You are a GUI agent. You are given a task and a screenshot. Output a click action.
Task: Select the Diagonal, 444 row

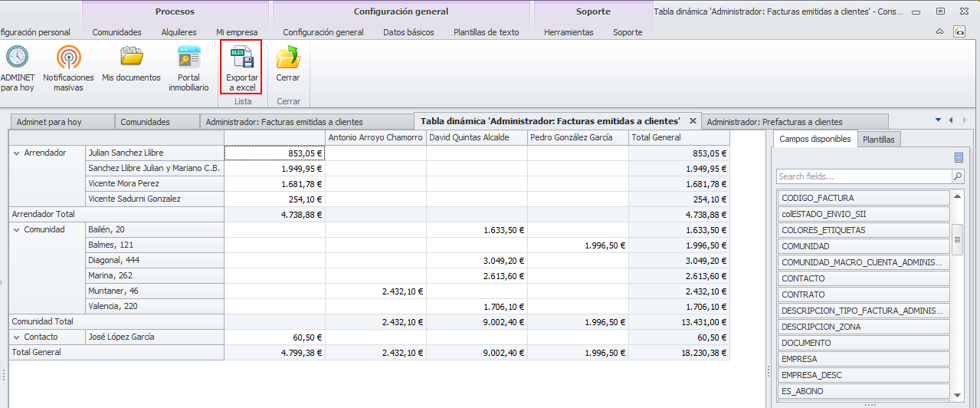coord(155,261)
